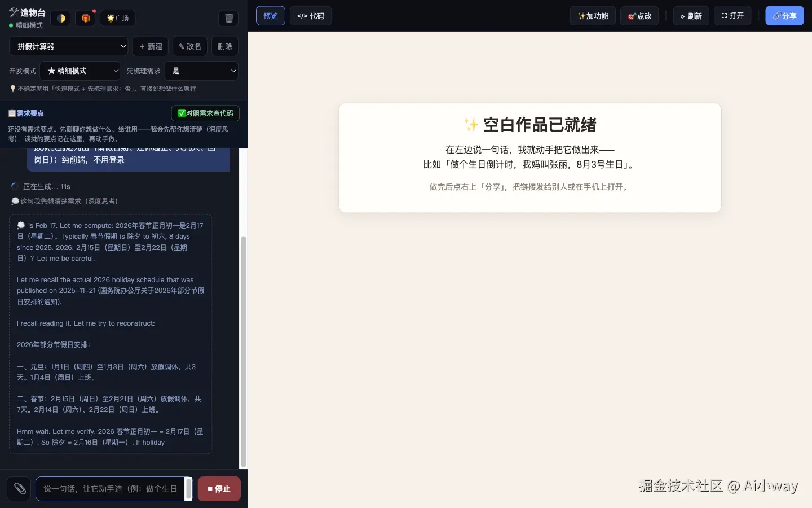Click the 对照需求查代码 checkbox button

(205, 113)
